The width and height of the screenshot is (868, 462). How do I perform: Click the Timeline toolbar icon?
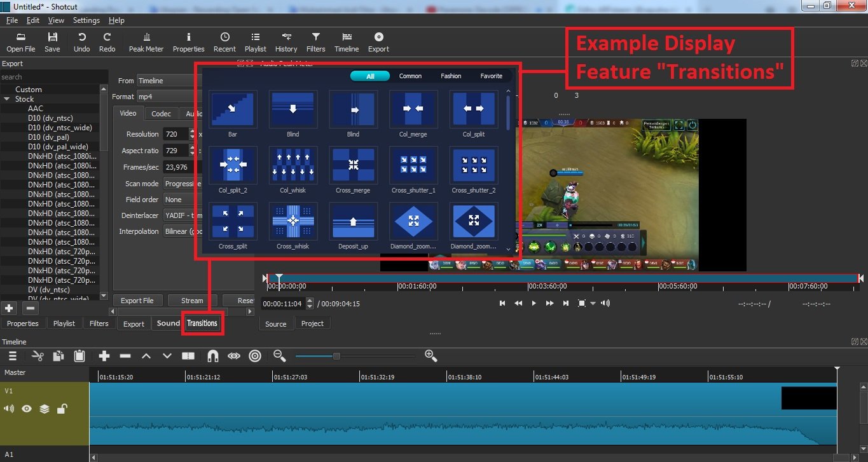347,42
